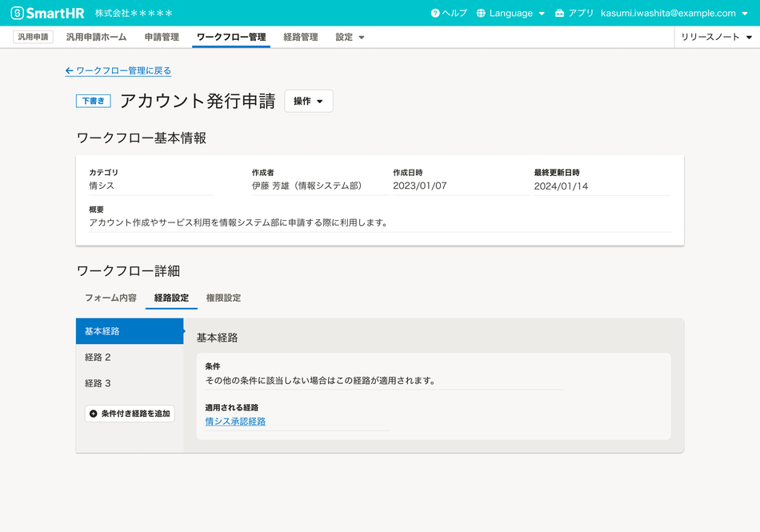
Task: Click the ワークフロー詳細 heading
Action: 129,271
